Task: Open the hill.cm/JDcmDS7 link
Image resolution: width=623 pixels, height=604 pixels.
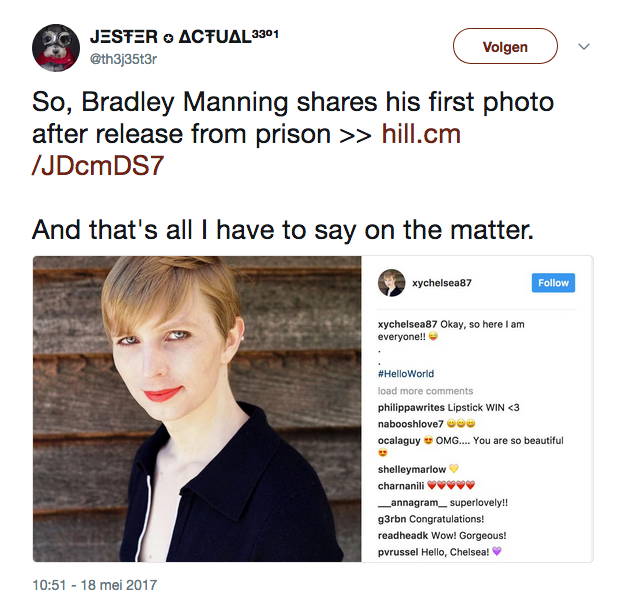Action: [x=421, y=134]
